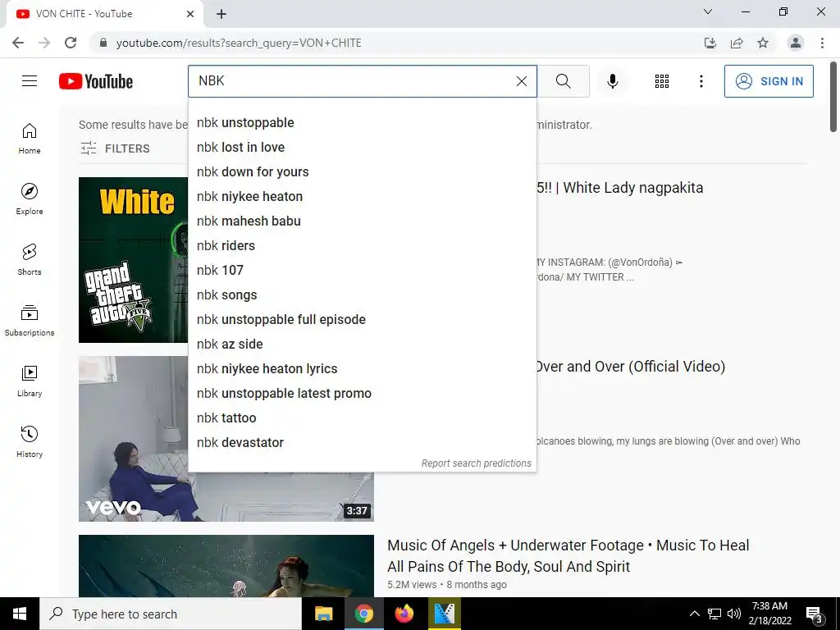Select suggestion 'nbk unstoppable latest promo'
Viewport: 840px width, 630px height.
click(x=362, y=394)
